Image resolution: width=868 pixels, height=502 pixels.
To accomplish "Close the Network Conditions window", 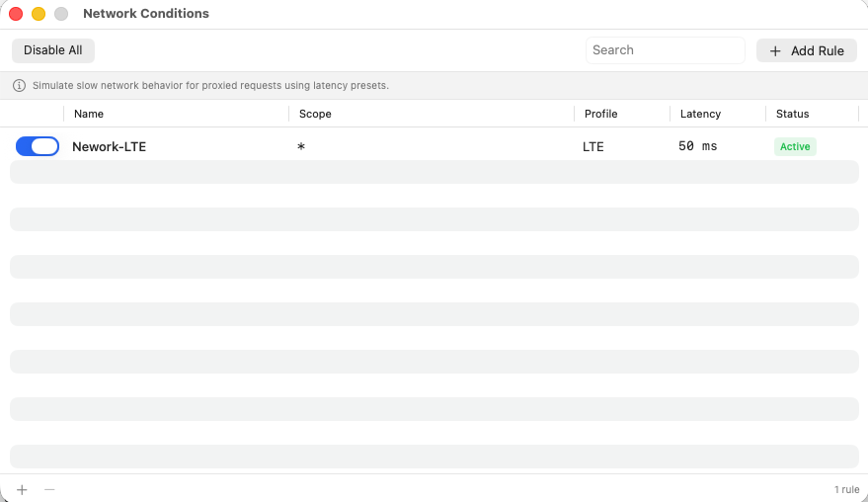I will click(16, 14).
